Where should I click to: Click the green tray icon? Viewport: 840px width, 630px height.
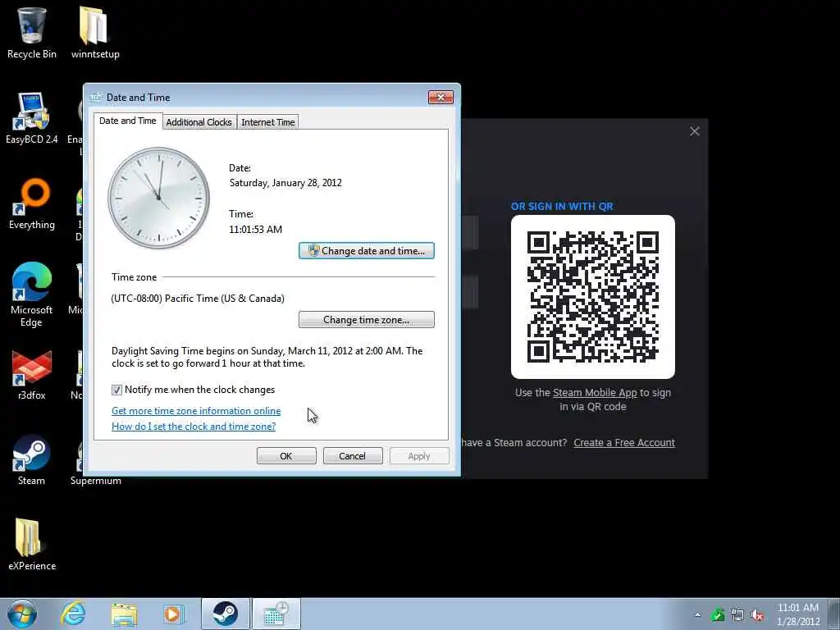click(717, 615)
